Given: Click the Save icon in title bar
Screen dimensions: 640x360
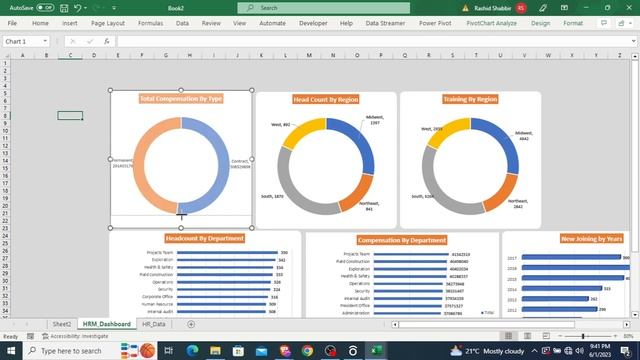Looking at the screenshot, I should [64, 8].
